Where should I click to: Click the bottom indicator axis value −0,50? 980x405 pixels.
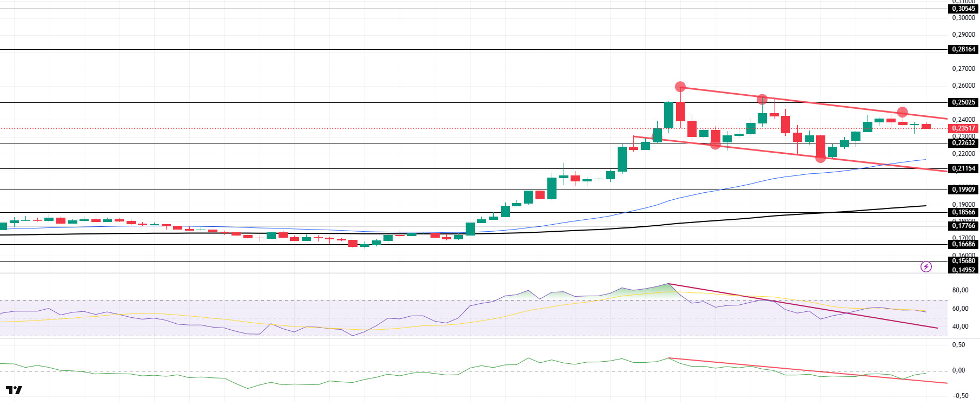coord(959,396)
